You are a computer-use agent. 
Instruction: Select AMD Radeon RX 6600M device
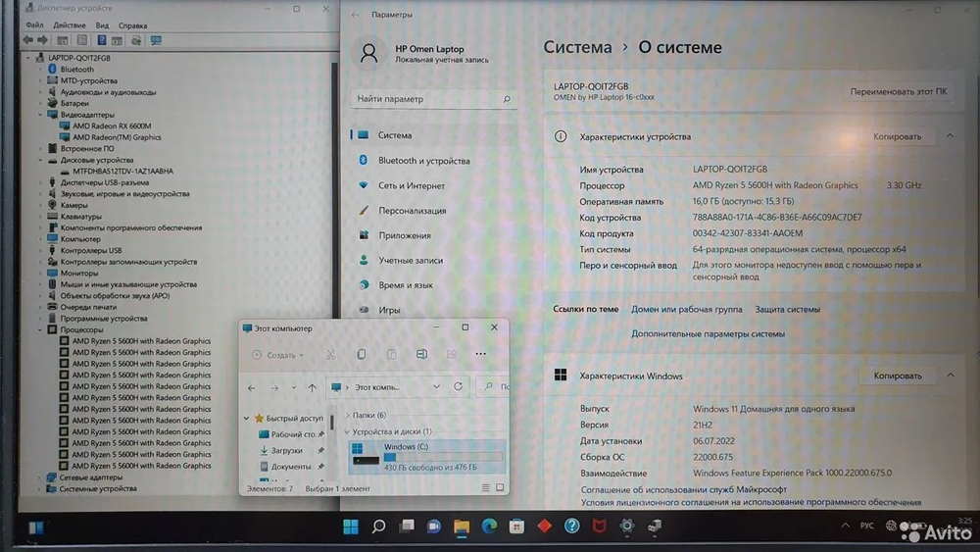click(112, 125)
